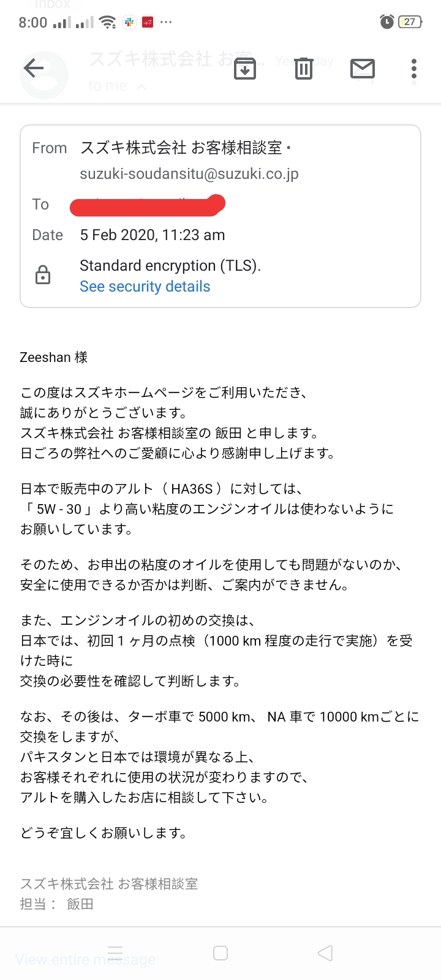Tap the alarm clock status bar icon

(387, 22)
